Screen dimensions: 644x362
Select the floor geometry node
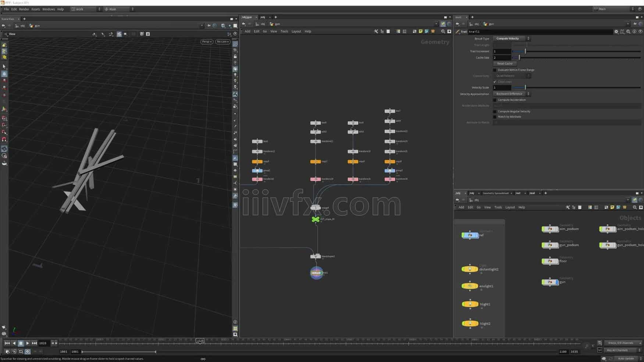pos(549,261)
